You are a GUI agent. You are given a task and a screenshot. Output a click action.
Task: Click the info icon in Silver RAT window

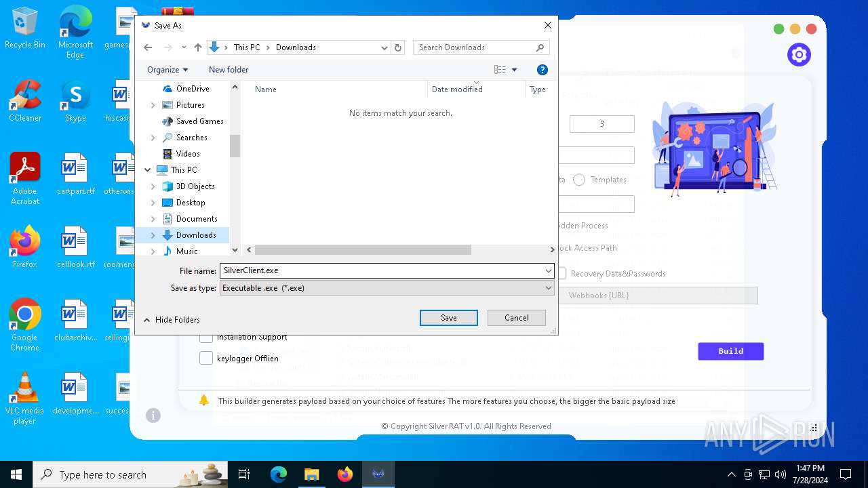coord(153,415)
